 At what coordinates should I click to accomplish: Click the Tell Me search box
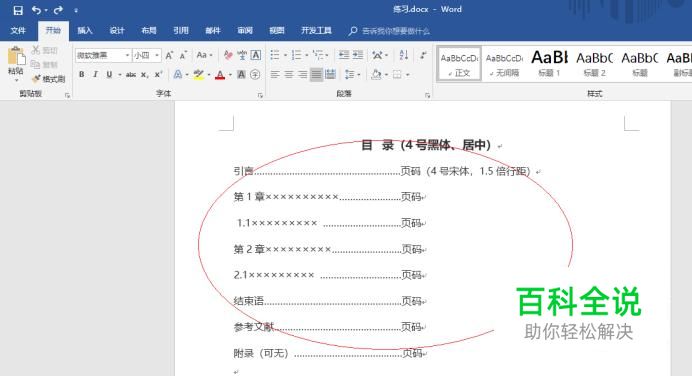389,31
